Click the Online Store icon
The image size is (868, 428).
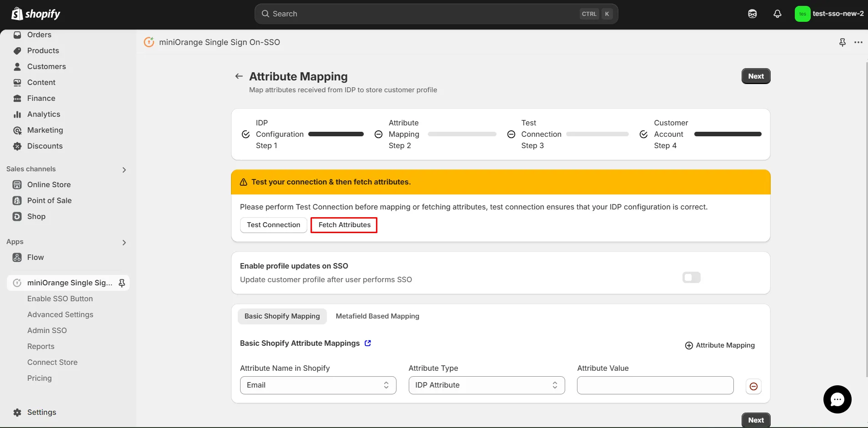(x=17, y=184)
